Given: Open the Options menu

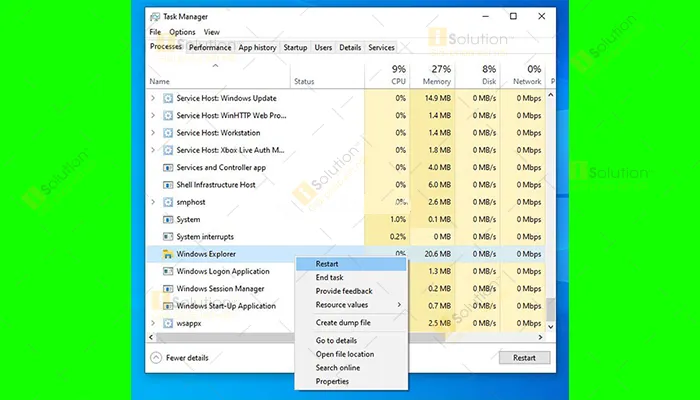Looking at the screenshot, I should pos(182,32).
